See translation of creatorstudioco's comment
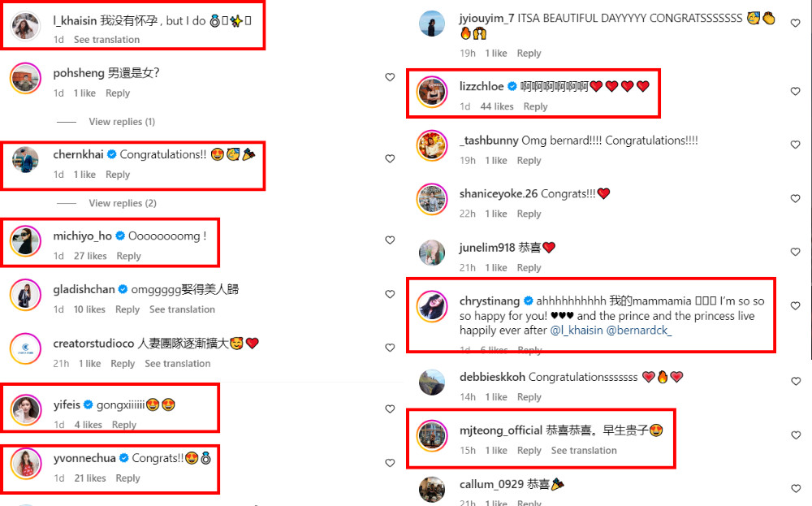The width and height of the screenshot is (812, 506). pyautogui.click(x=178, y=364)
